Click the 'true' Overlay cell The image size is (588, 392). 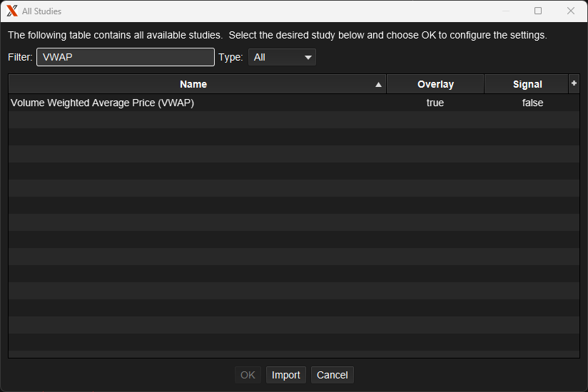pos(435,103)
